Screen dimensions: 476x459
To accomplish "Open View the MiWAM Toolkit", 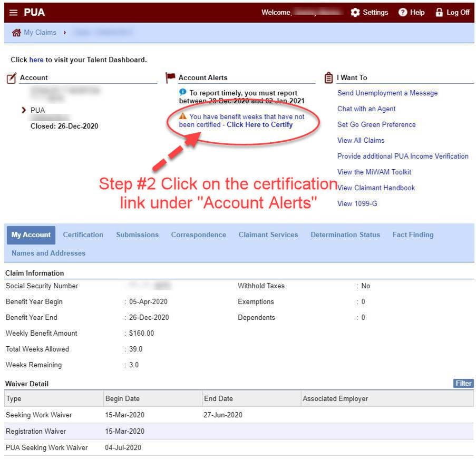I will [x=374, y=172].
